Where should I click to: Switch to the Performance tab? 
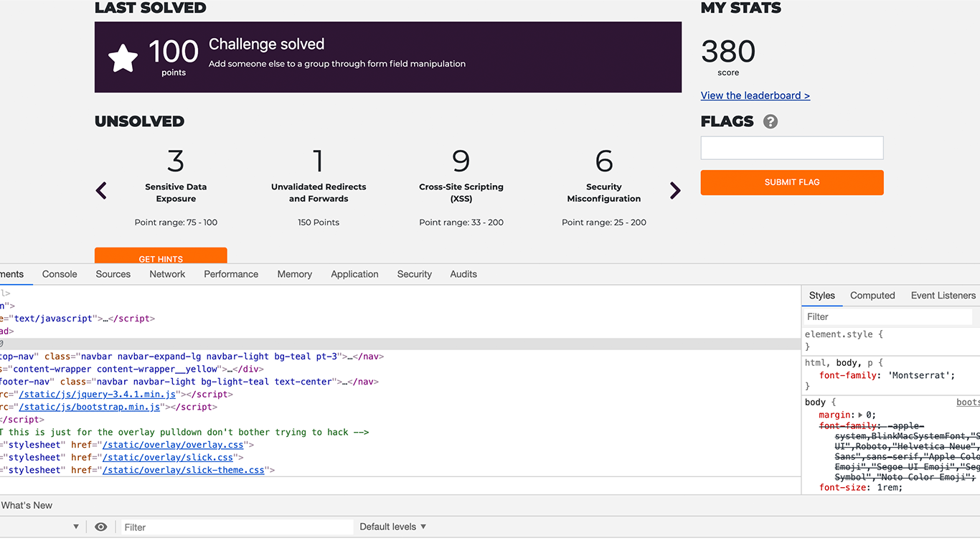tap(231, 274)
